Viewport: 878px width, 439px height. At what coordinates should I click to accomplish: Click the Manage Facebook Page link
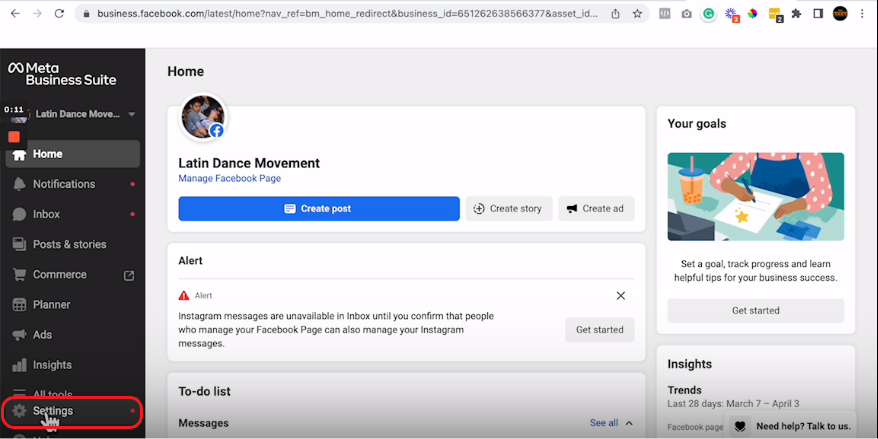[x=230, y=179]
